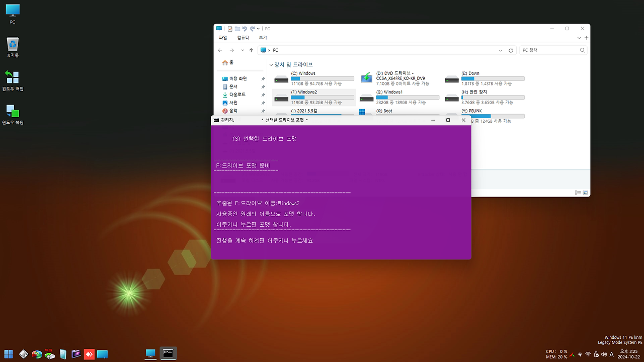Launch the 윈도우 복원 desktop shortcut
This screenshot has width=644, height=362.
pyautogui.click(x=13, y=114)
